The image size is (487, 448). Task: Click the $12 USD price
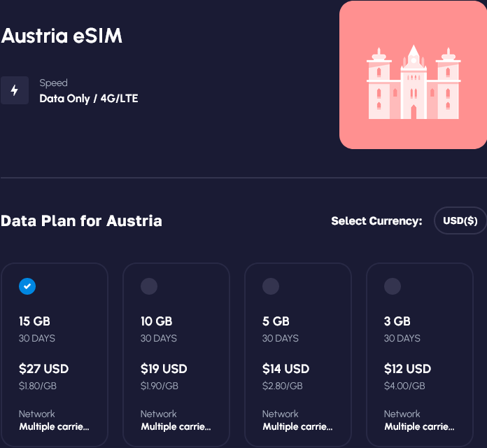pos(408,369)
